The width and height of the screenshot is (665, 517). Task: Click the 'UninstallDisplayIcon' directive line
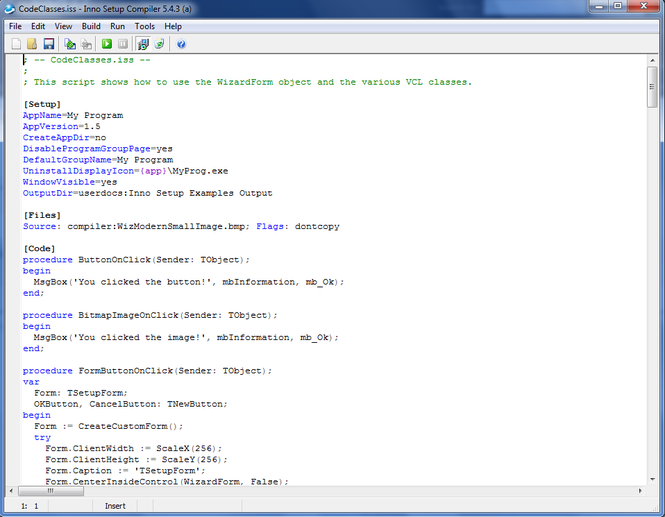pyautogui.click(x=126, y=171)
